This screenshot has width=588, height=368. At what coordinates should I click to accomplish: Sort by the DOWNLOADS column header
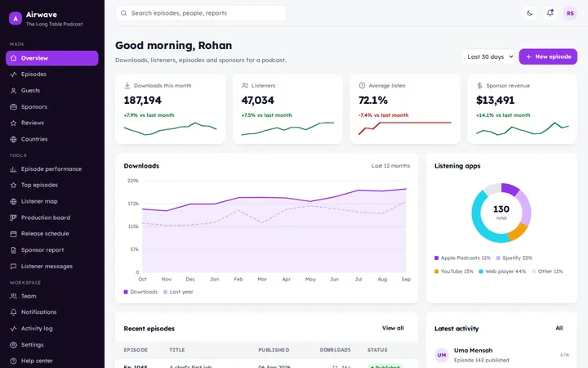pos(336,350)
